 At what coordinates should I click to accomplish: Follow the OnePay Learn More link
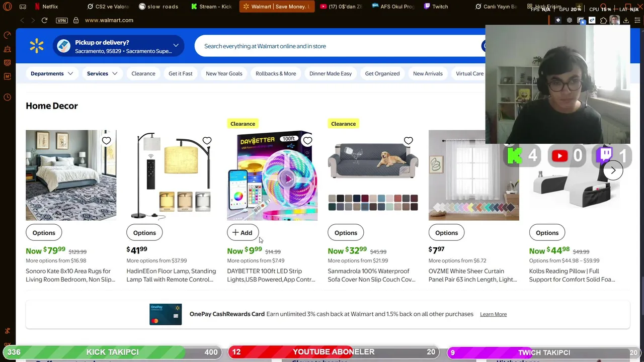point(493,314)
